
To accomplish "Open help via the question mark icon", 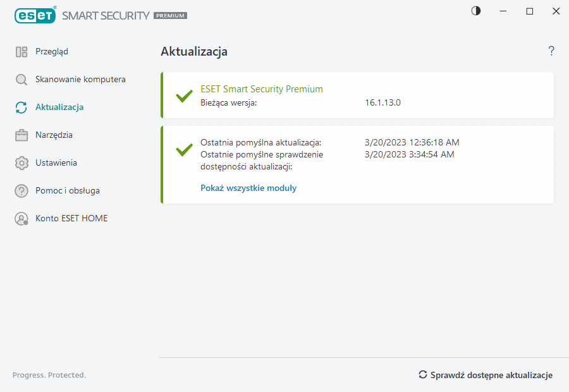I will 551,51.
